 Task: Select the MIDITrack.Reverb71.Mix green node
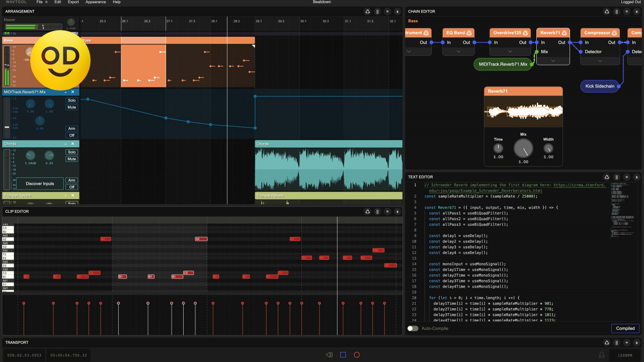[503, 64]
